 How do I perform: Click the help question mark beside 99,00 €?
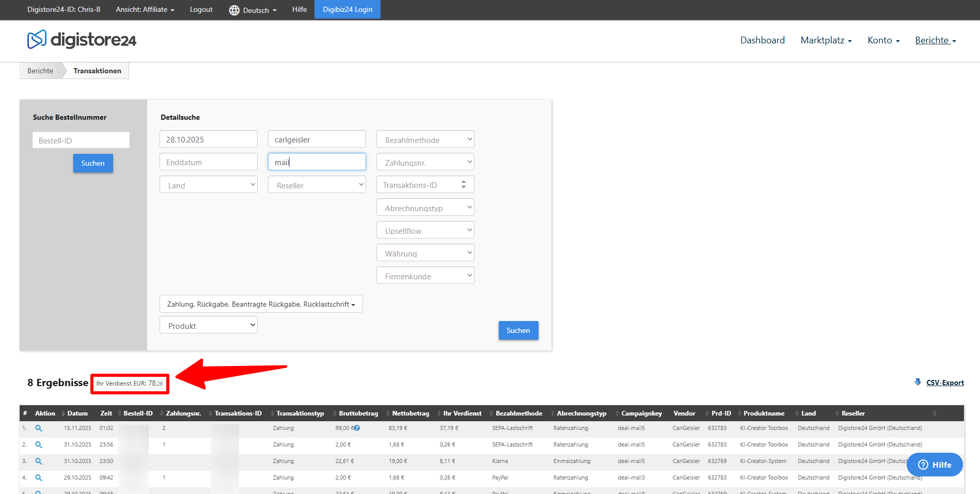(x=357, y=428)
